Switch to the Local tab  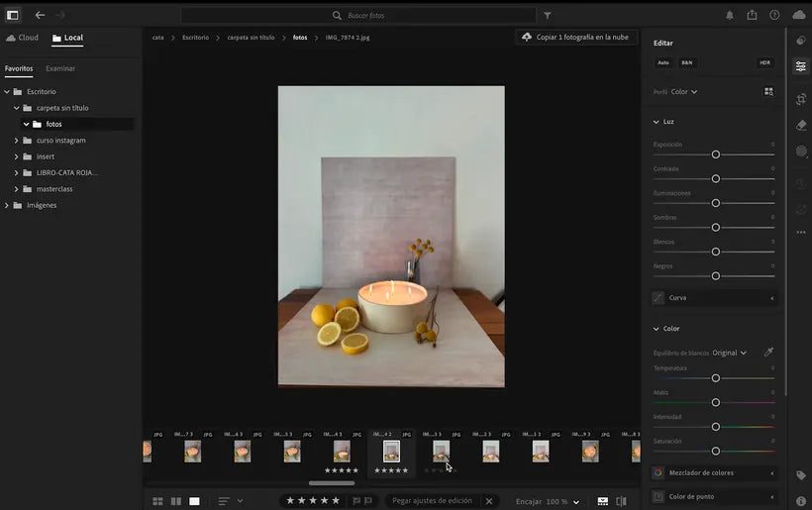click(67, 38)
